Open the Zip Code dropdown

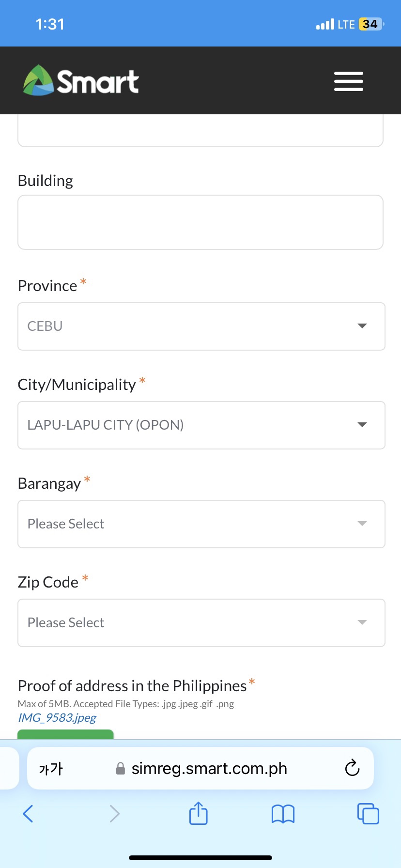click(x=201, y=623)
